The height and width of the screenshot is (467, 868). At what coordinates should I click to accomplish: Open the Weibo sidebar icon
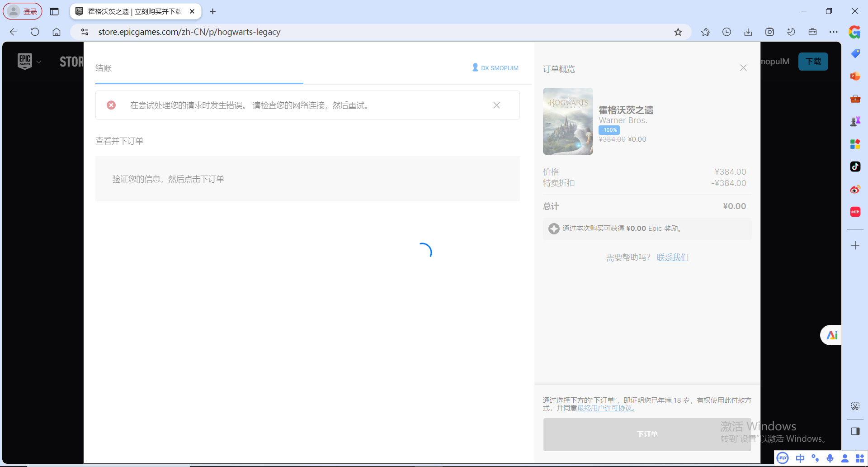pos(855,189)
